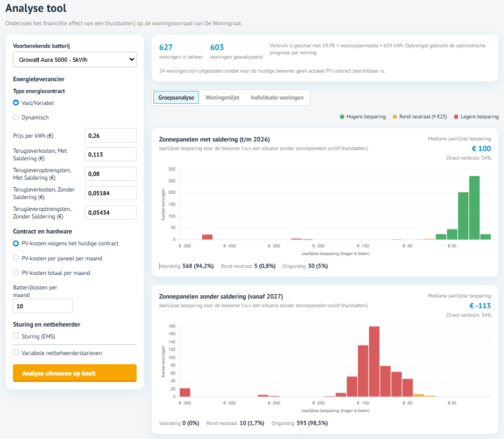Enable the Sturing (EMS) checkbox
This screenshot has width=504, height=439.
point(16,336)
